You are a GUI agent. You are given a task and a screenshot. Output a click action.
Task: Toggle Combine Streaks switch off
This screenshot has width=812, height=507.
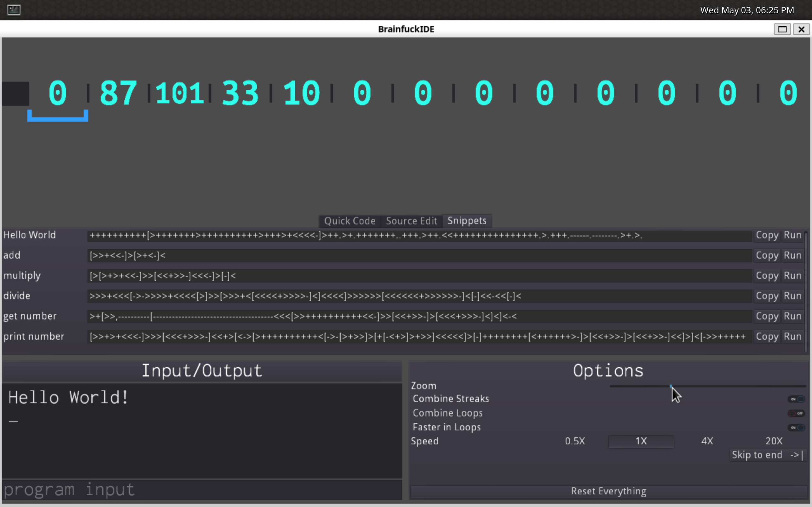click(x=796, y=399)
